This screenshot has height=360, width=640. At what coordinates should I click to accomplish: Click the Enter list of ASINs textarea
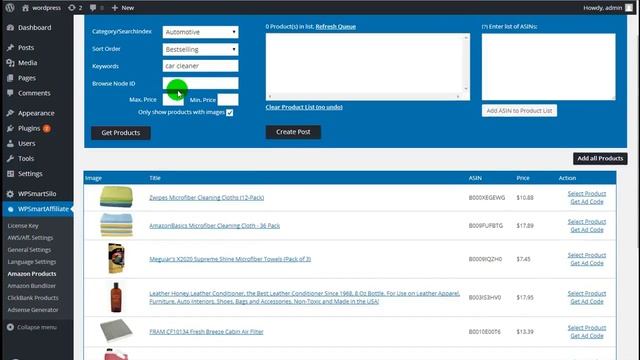click(x=549, y=67)
